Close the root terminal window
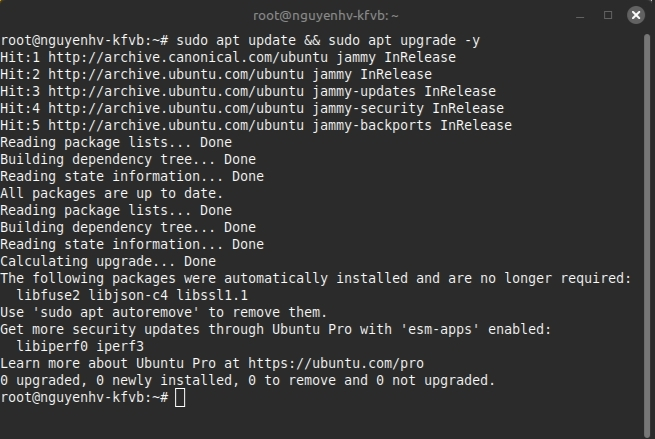 click(634, 16)
